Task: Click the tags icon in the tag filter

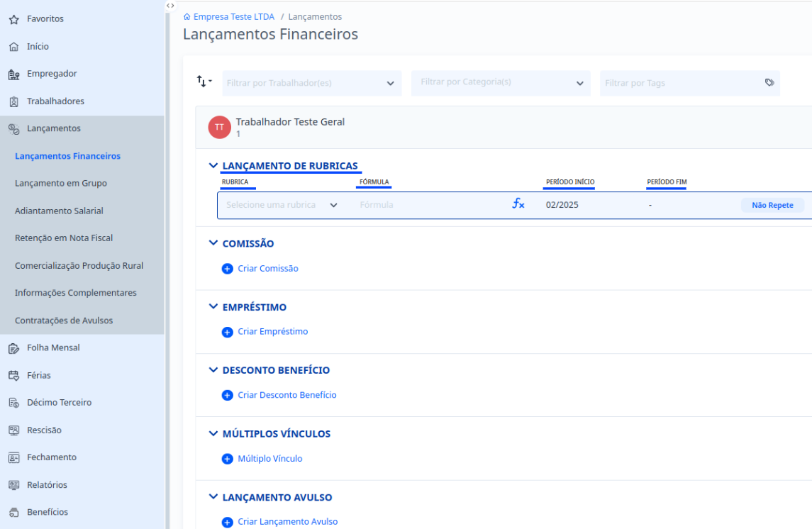Action: click(x=769, y=82)
